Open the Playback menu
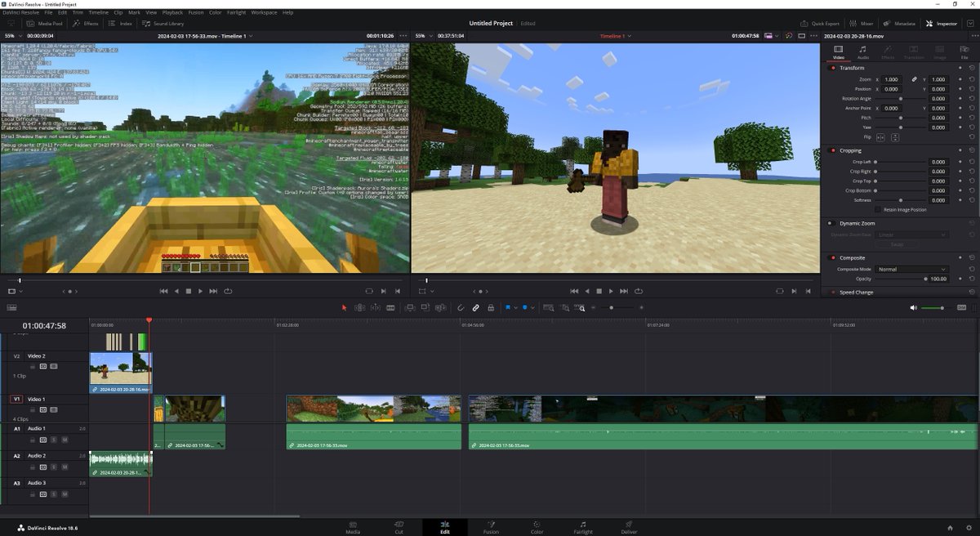This screenshot has width=980, height=536. (x=172, y=13)
